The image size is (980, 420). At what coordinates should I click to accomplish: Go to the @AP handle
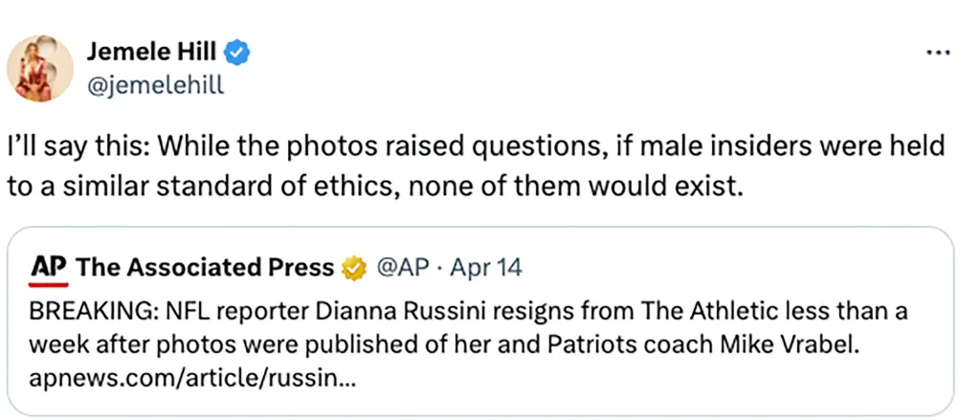pyautogui.click(x=402, y=269)
